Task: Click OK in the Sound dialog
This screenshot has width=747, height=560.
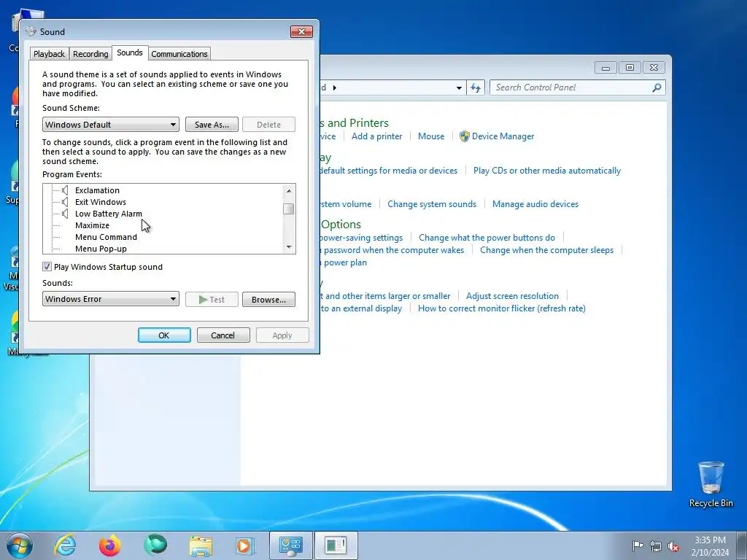Action: tap(164, 335)
